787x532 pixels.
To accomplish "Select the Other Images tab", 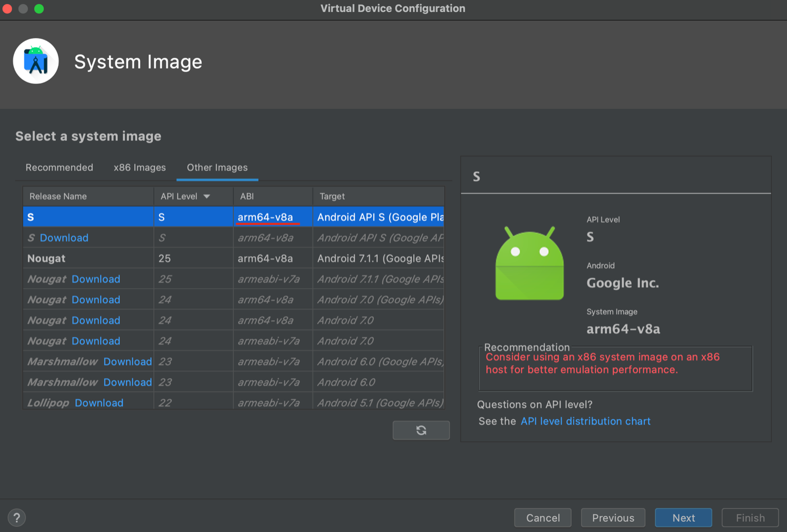I will pos(217,167).
